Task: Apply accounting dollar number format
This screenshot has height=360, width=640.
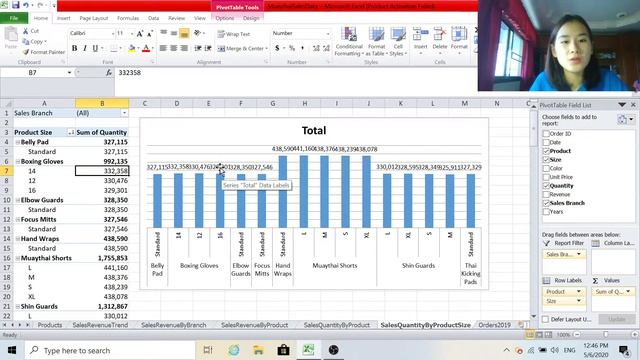Action: tap(277, 48)
